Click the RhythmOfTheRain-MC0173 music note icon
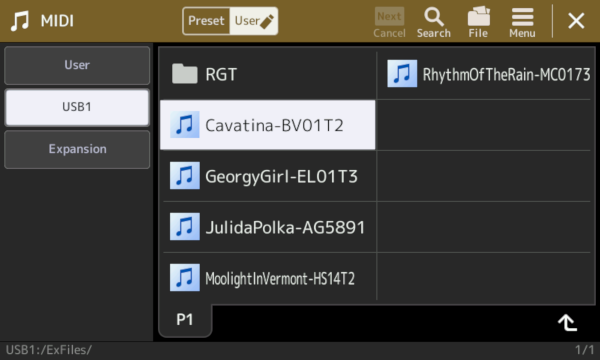Screen dimensions: 600x360 click(x=402, y=73)
